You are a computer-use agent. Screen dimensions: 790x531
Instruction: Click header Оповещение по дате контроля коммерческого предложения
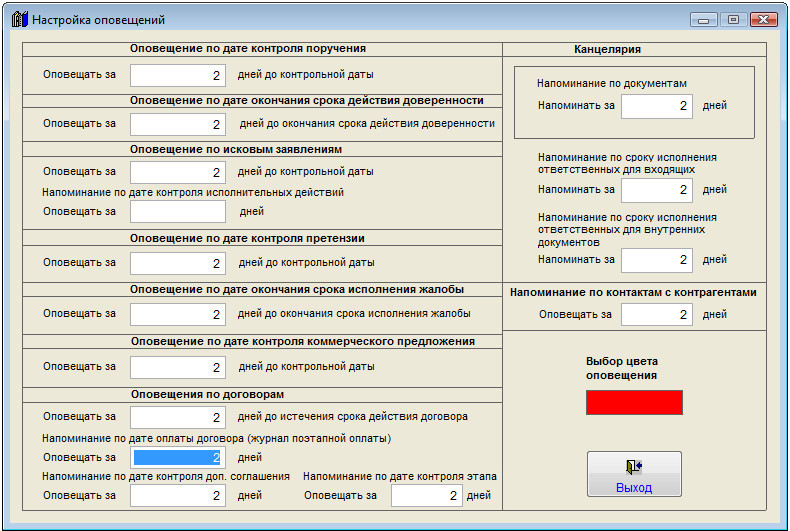pyautogui.click(x=303, y=342)
